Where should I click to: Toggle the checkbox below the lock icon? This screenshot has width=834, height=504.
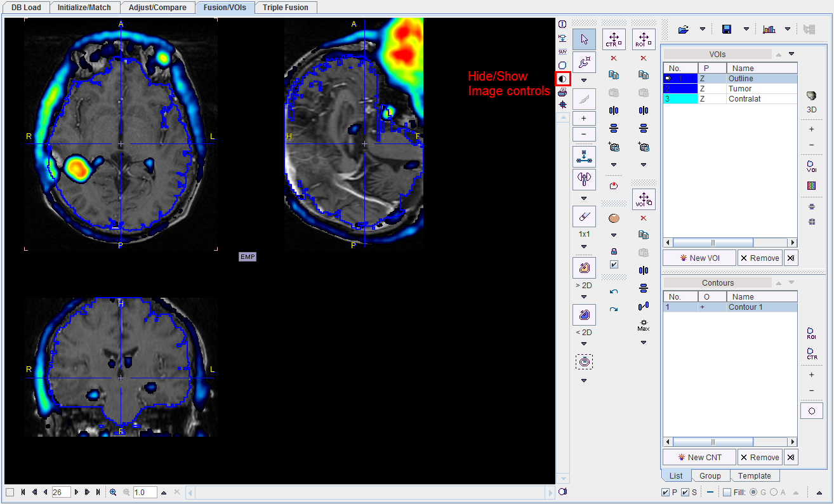[614, 264]
